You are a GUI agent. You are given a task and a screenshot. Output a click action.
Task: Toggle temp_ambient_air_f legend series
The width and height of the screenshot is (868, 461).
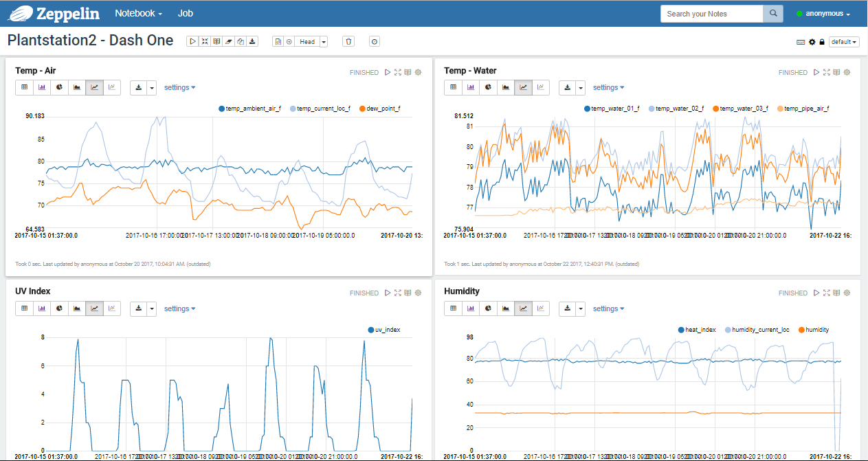tap(249, 109)
